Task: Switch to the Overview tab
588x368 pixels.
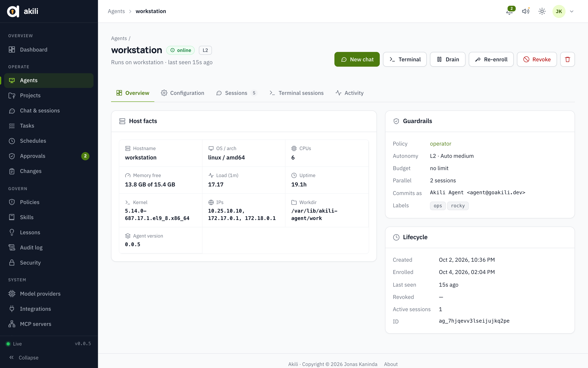Action: pos(133,93)
